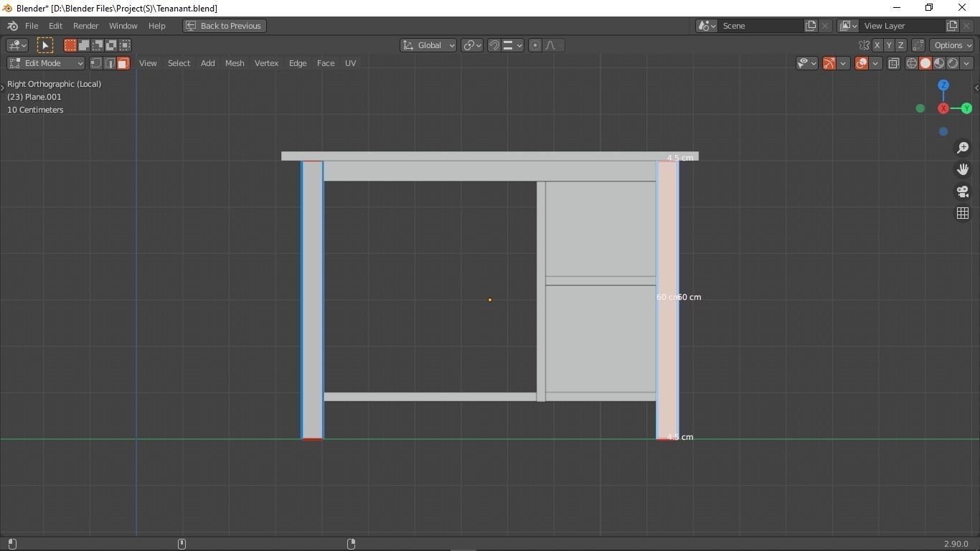Open the scene browse dropdown

(707, 26)
